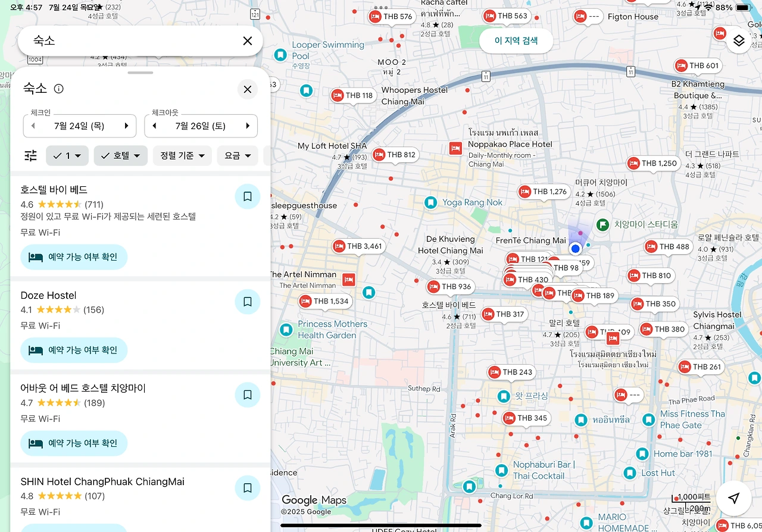Image resolution: width=762 pixels, height=532 pixels.
Task: Tap the THB 810 hotel pin
Action: pos(650,276)
